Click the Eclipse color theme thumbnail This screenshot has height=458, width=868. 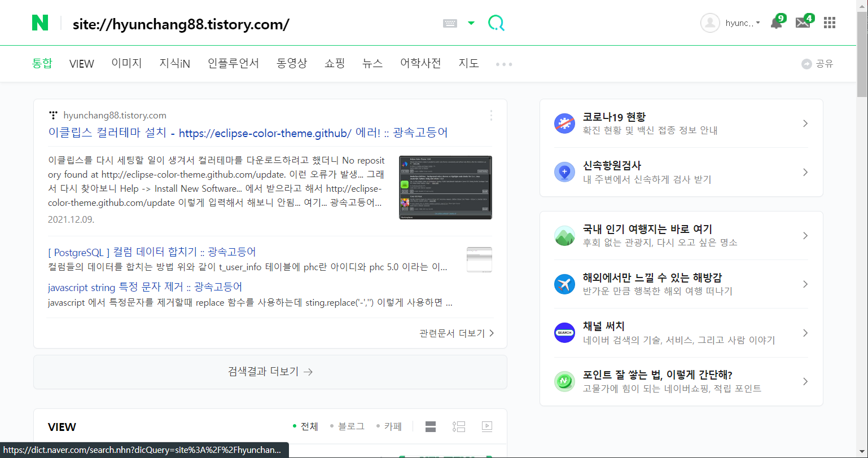pyautogui.click(x=445, y=187)
